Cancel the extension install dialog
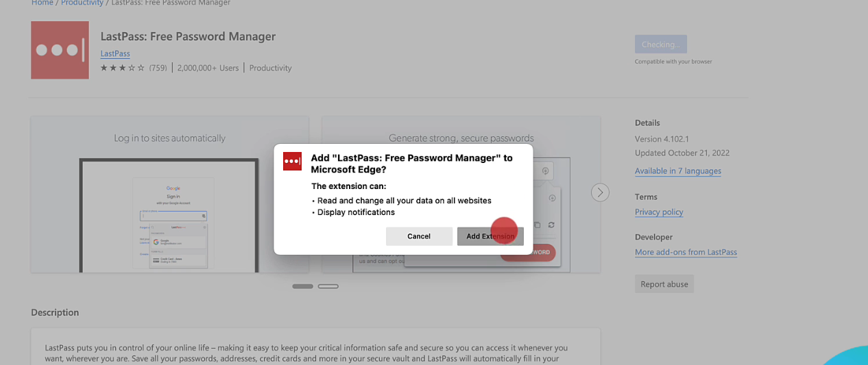The width and height of the screenshot is (868, 365). (419, 236)
